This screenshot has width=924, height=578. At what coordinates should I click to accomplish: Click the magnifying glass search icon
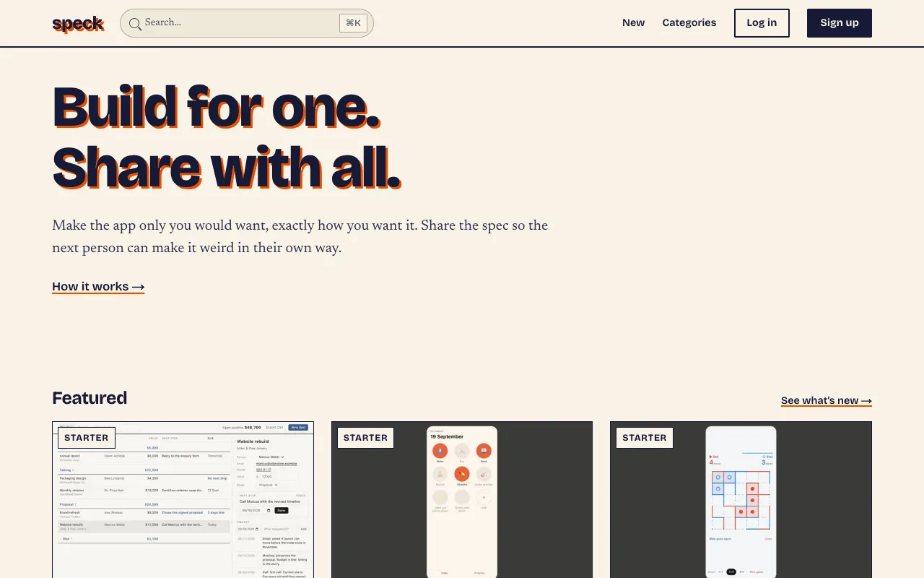coord(135,24)
